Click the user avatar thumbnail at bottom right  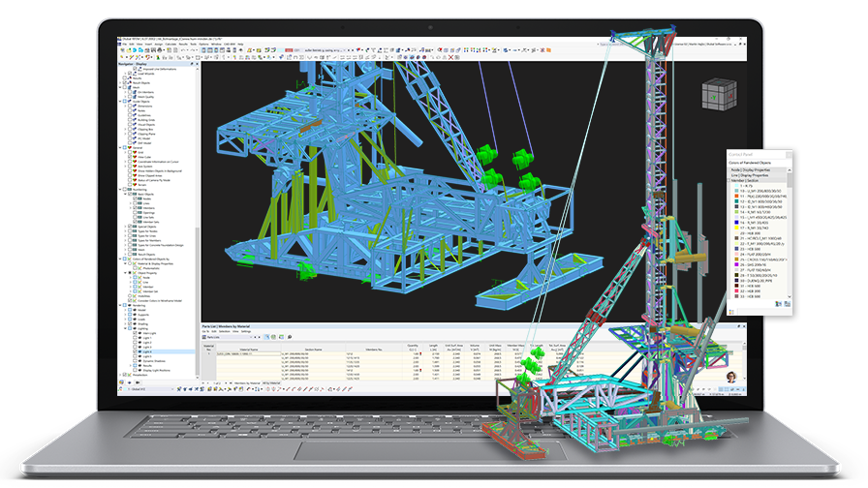pos(730,377)
